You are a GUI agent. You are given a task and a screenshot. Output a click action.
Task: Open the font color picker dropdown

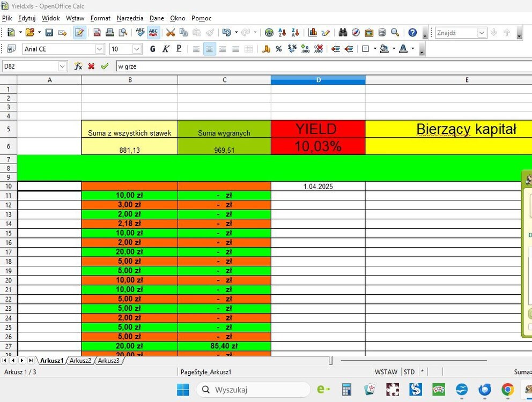tap(413, 49)
